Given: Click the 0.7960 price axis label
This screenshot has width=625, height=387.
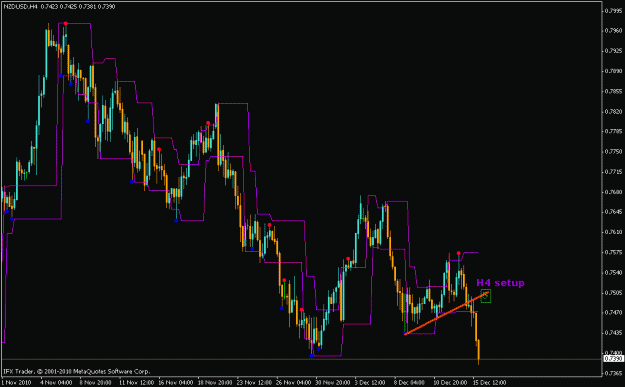Looking at the screenshot, I should 614,30.
